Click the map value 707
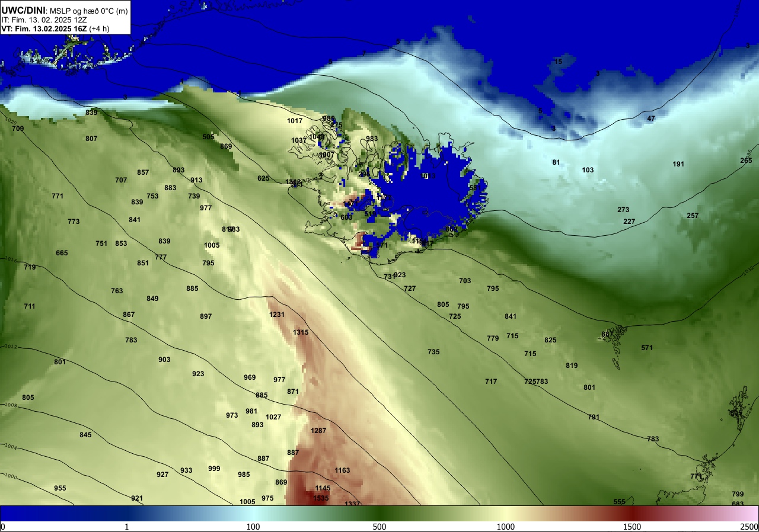Image resolution: width=759 pixels, height=532 pixels. [121, 180]
